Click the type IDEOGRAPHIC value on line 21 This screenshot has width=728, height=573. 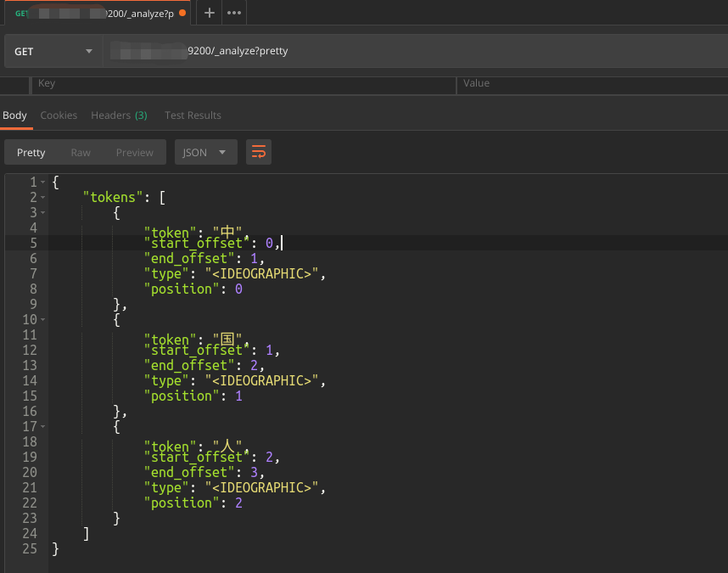point(262,487)
